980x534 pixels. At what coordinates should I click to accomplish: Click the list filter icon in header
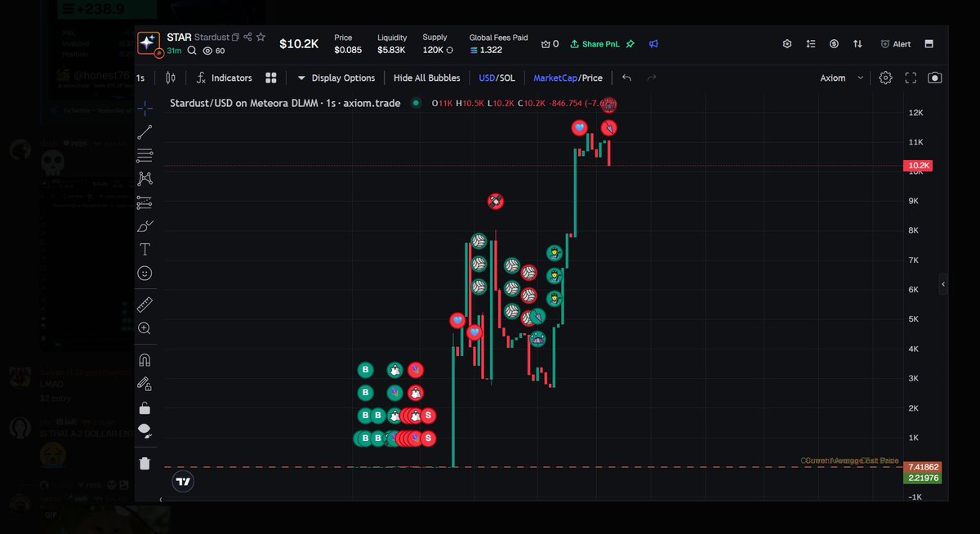click(810, 44)
